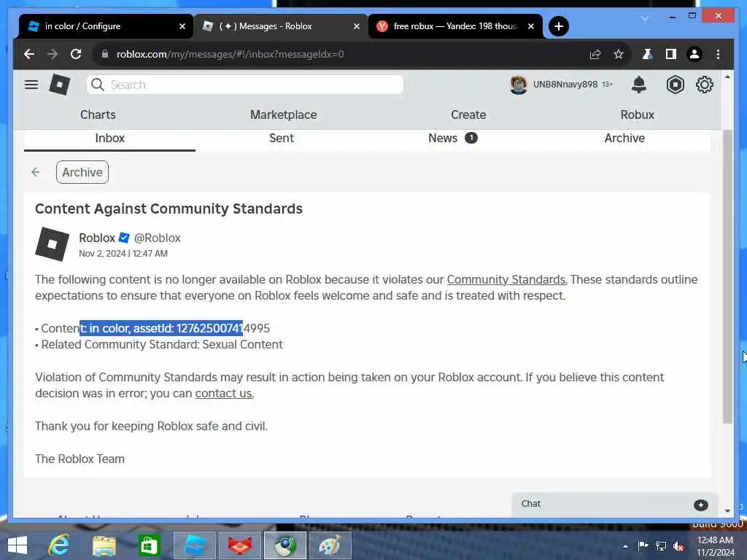Open the Create navigation item
Image resolution: width=747 pixels, height=560 pixels.
[468, 114]
